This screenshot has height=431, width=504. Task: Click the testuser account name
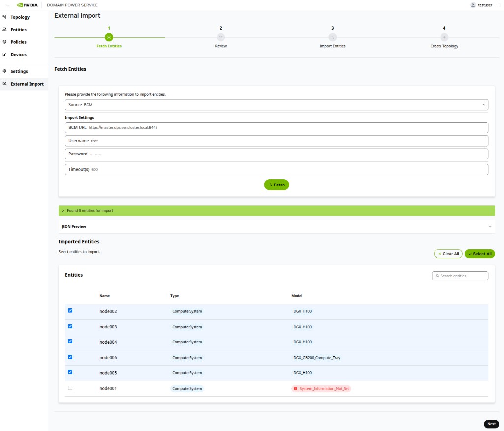click(485, 5)
